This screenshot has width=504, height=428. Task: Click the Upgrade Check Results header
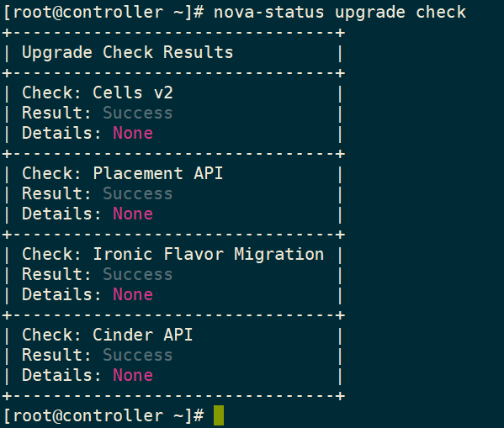tap(128, 53)
